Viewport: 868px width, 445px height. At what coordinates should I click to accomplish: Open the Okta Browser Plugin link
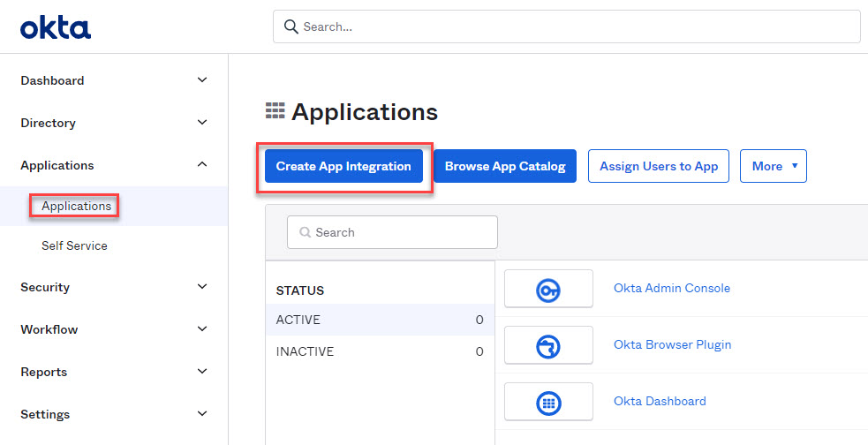click(x=673, y=344)
